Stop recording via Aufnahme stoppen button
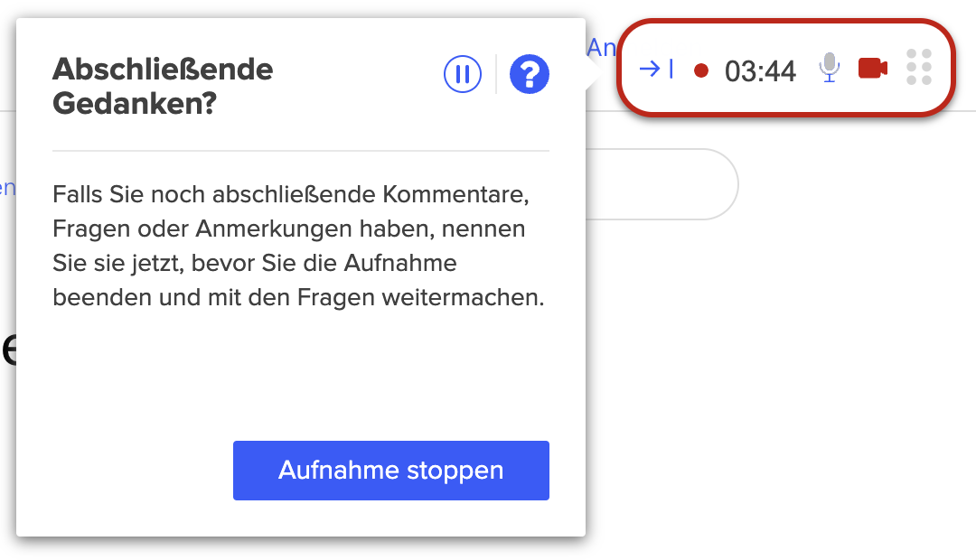The width and height of the screenshot is (976, 560). point(391,471)
